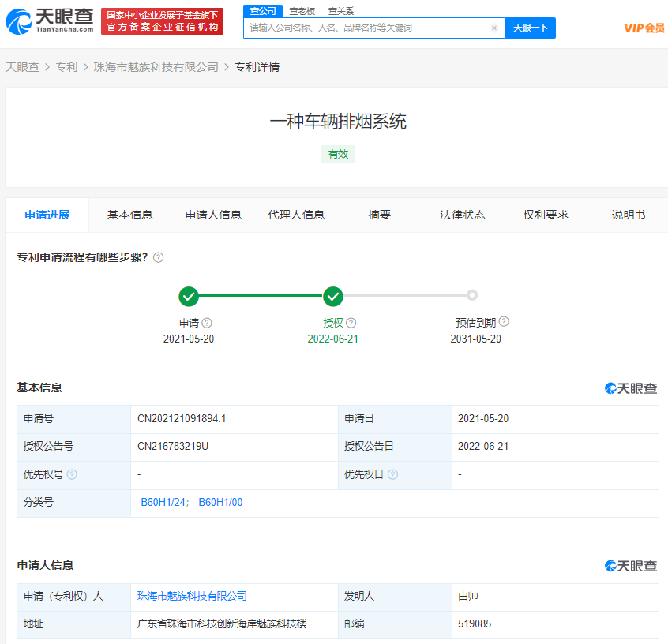This screenshot has width=668, height=644.
Task: Click green checkmark on 授权 step
Action: [x=333, y=296]
